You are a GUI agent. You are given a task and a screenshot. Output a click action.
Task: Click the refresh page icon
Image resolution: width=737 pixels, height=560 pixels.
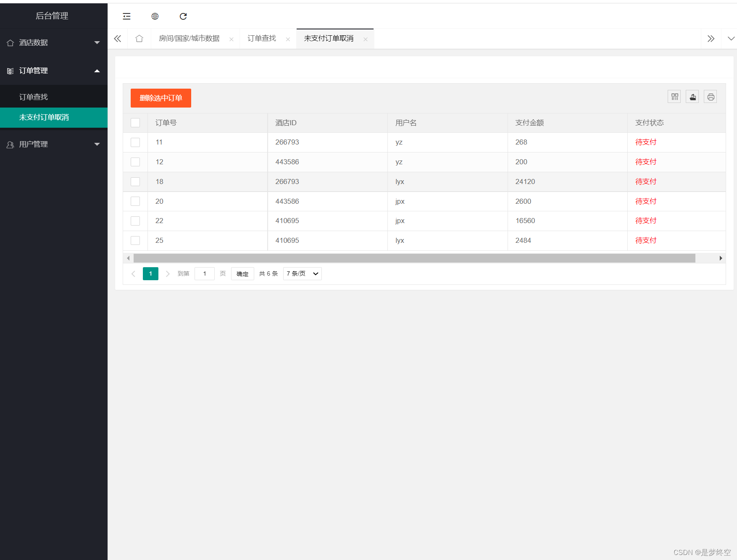coord(183,16)
